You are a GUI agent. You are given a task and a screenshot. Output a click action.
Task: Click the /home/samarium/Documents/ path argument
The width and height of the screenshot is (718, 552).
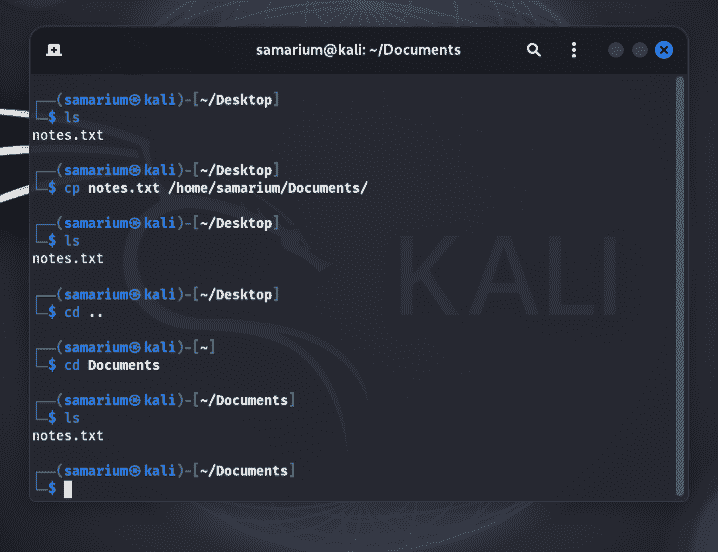click(x=268, y=188)
